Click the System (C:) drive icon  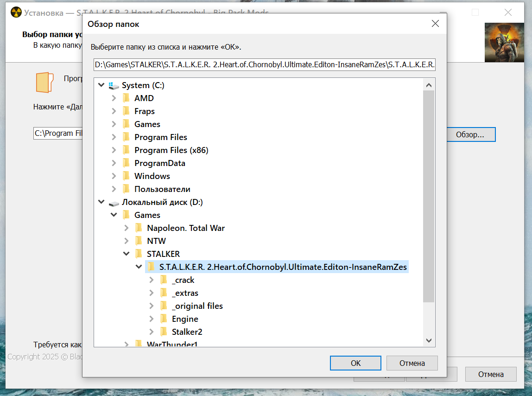[x=114, y=85]
